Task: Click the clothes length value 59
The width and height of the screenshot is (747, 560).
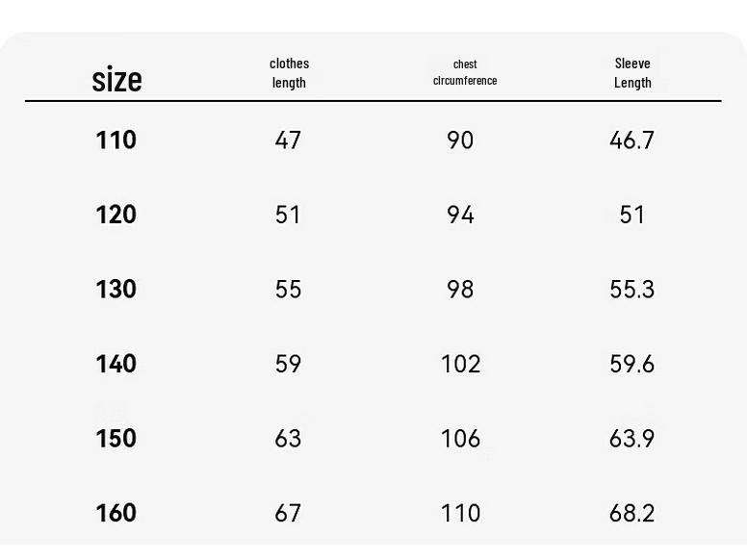Action: pos(288,364)
